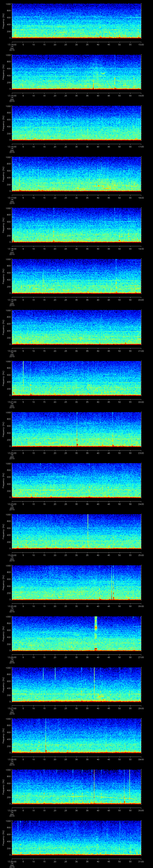This screenshot has height=868, width=153.
Task: Open the 13:19:00 spectrogram panel
Action: [x=77, y=276]
